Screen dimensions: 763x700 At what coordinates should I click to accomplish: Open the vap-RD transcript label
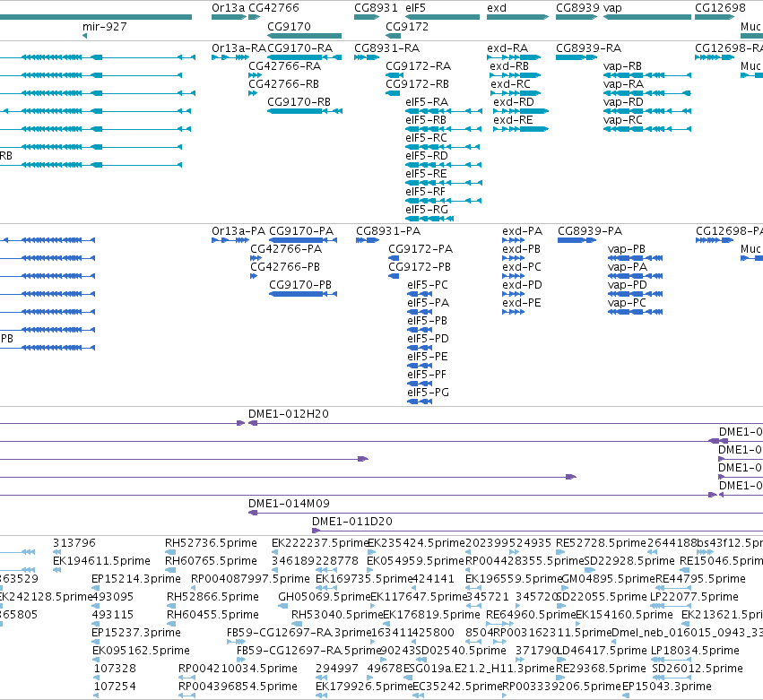pyautogui.click(x=623, y=102)
